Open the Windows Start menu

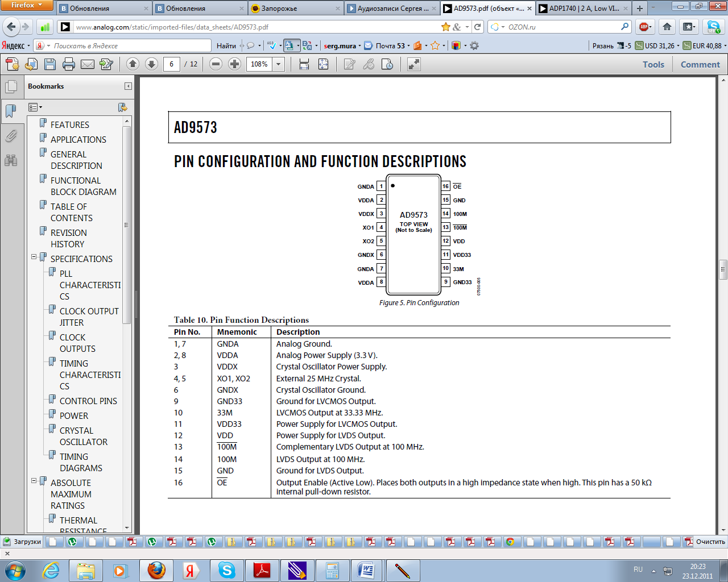pos(15,570)
